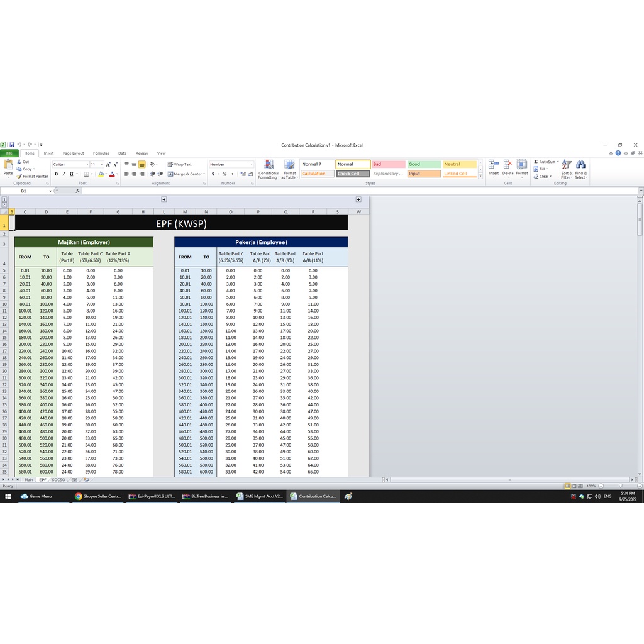Switch to the SOCSO sheet tab

58,480
